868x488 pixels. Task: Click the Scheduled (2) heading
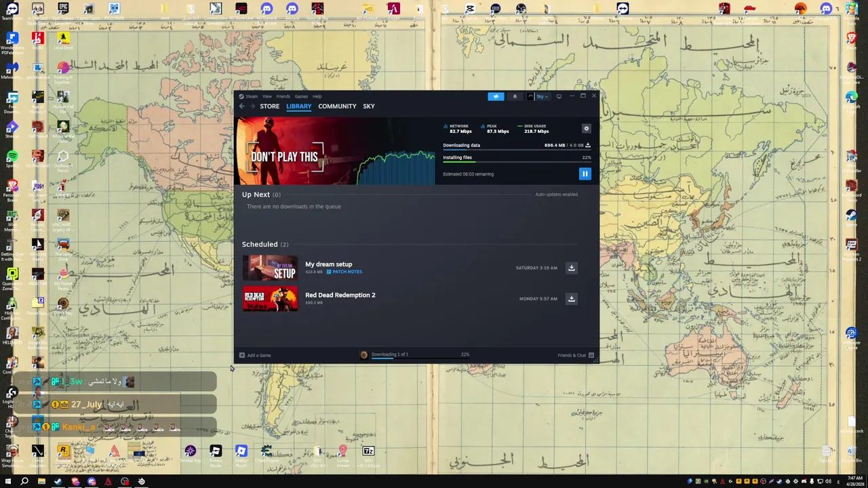click(264, 244)
